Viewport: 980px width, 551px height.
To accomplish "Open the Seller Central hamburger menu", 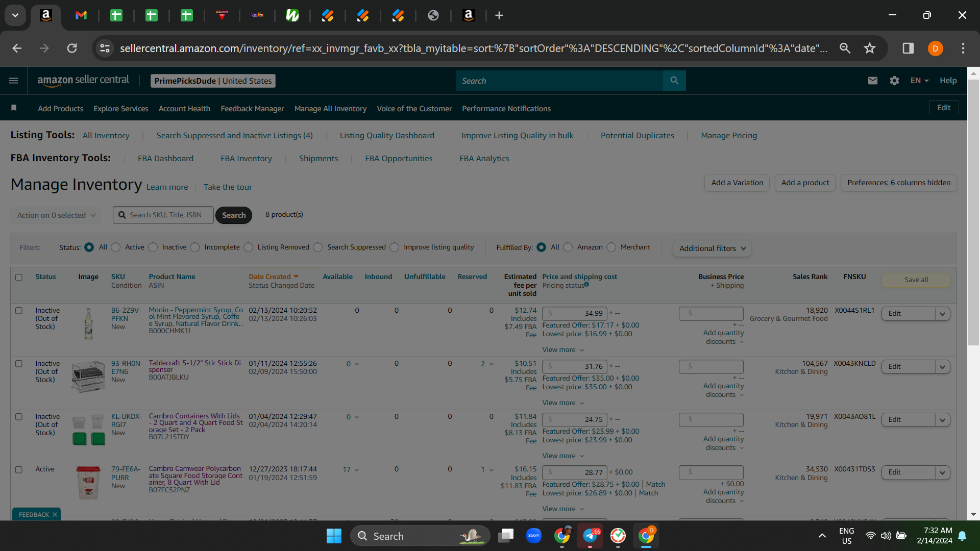I will (x=14, y=81).
